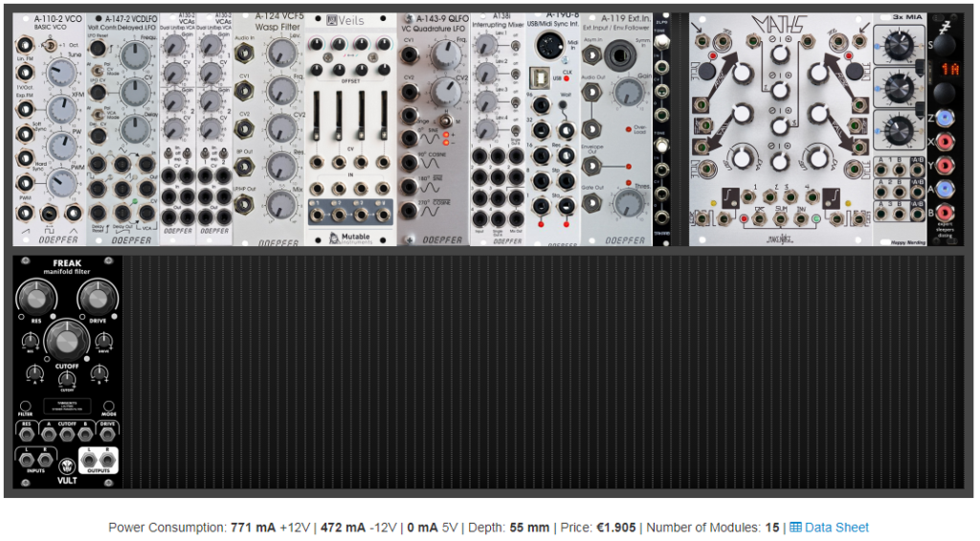Click the 55 mm depth value
Image resolution: width=980 pixels, height=541 pixels.
click(x=529, y=528)
